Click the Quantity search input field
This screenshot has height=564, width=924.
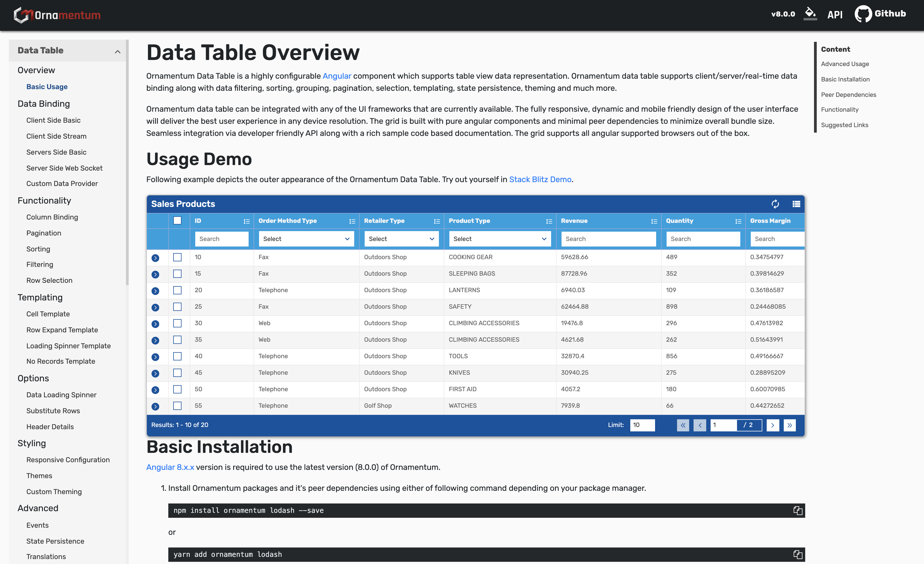click(703, 239)
